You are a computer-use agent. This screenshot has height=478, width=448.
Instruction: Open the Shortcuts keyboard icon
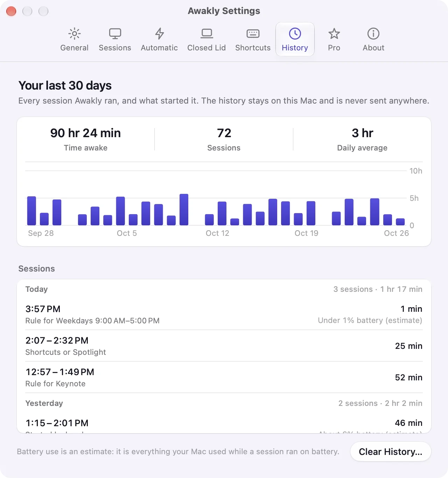253,34
